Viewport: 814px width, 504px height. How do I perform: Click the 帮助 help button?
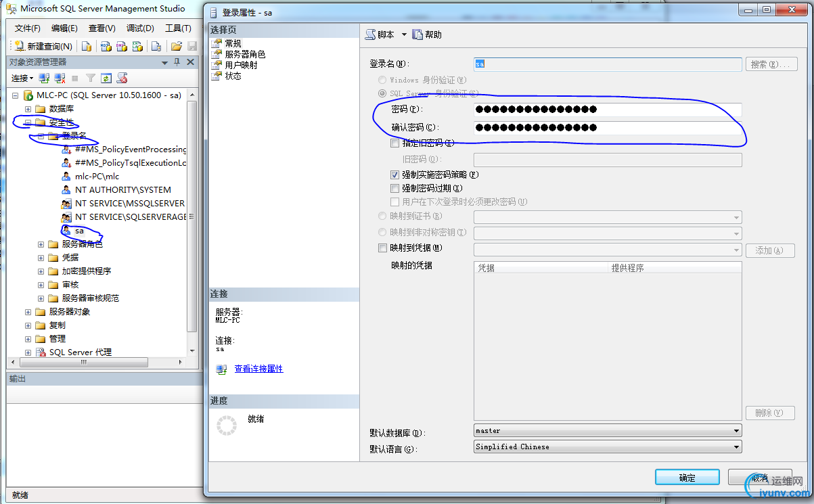pos(427,35)
